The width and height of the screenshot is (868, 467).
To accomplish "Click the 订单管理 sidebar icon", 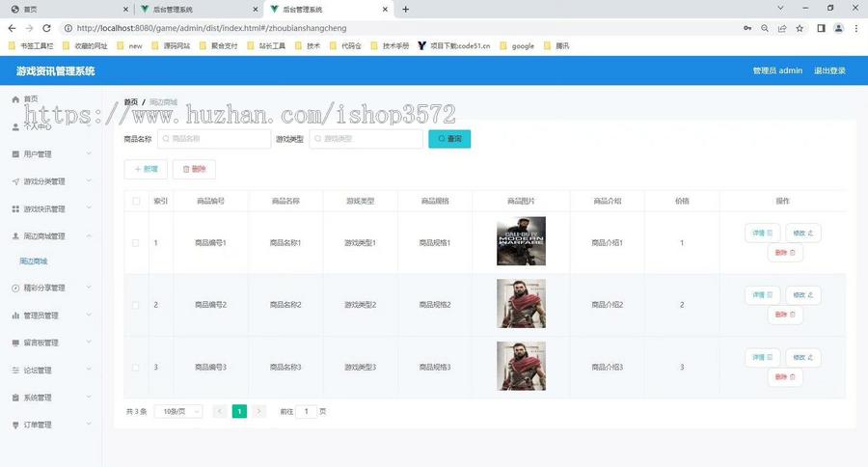I will coord(15,425).
